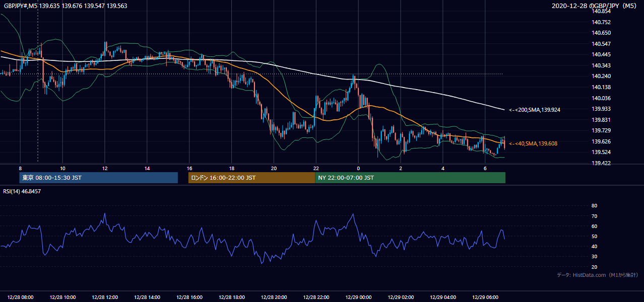Click the RSI 50 level label
Viewport: 644px width, 302px height.
[x=594, y=236]
